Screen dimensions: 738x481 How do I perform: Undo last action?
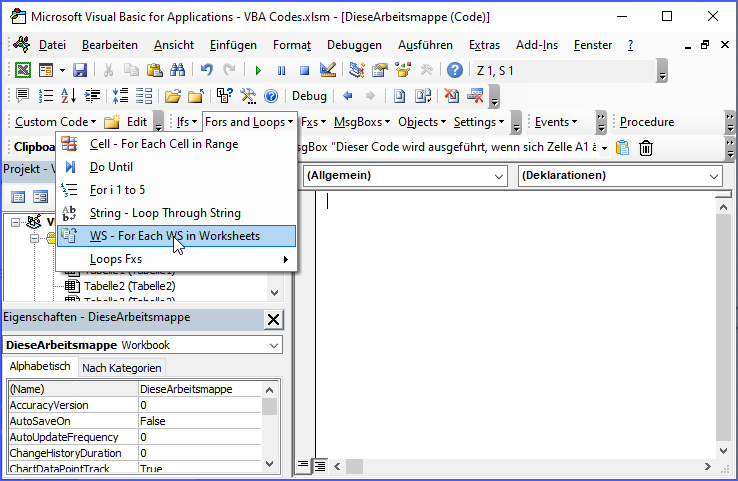tap(206, 71)
